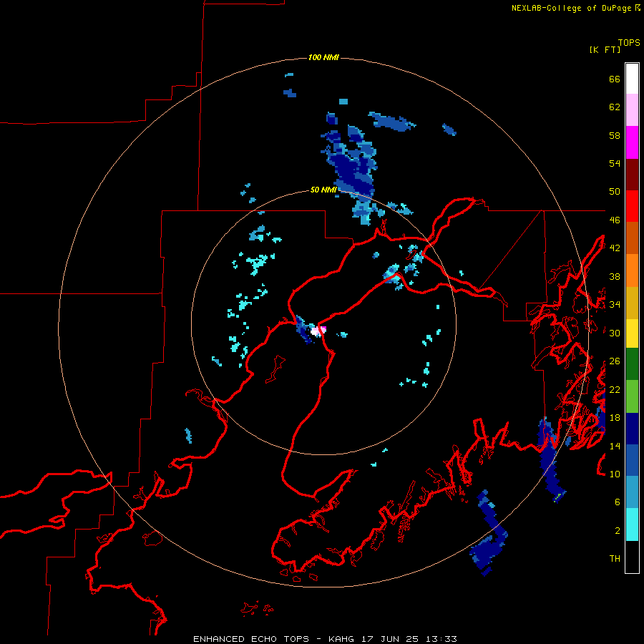
Task: Select the 100 NMI range ring label
Action: [323, 57]
